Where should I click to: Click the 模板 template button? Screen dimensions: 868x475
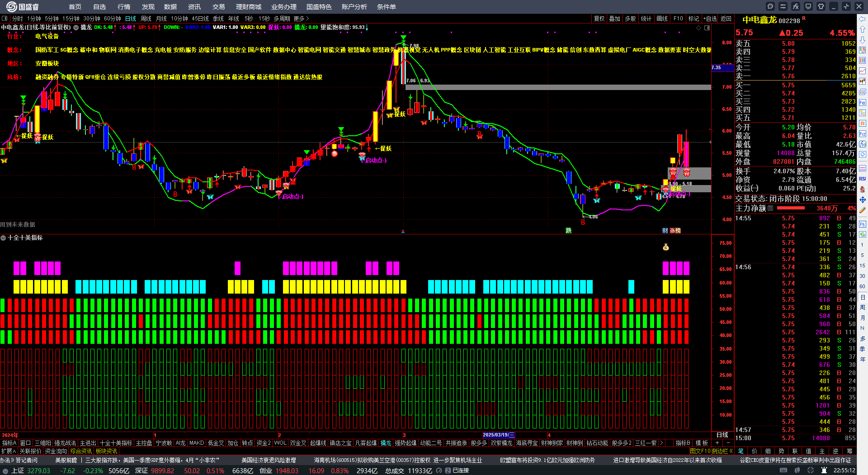point(702,443)
